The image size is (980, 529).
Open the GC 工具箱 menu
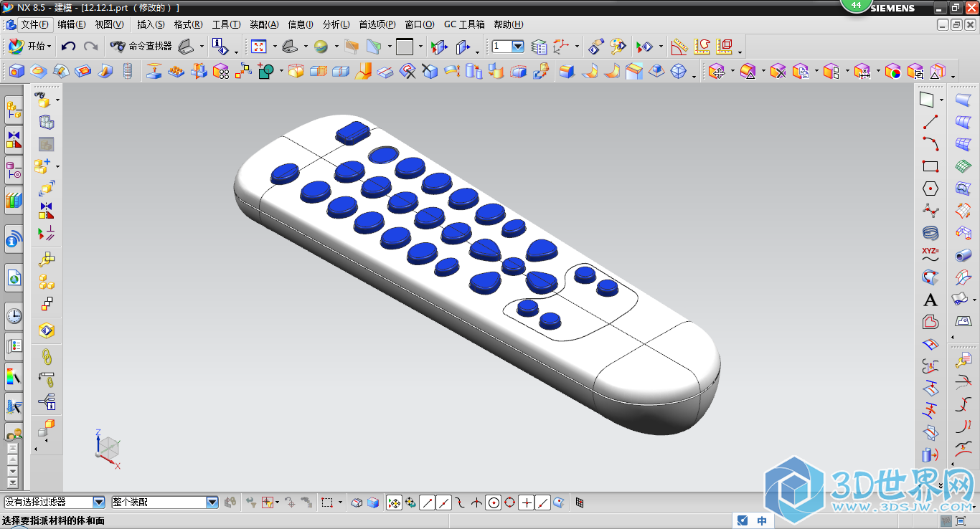(464, 24)
